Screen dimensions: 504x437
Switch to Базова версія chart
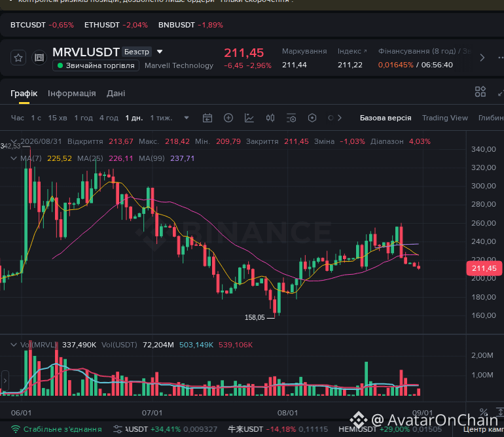click(x=386, y=118)
